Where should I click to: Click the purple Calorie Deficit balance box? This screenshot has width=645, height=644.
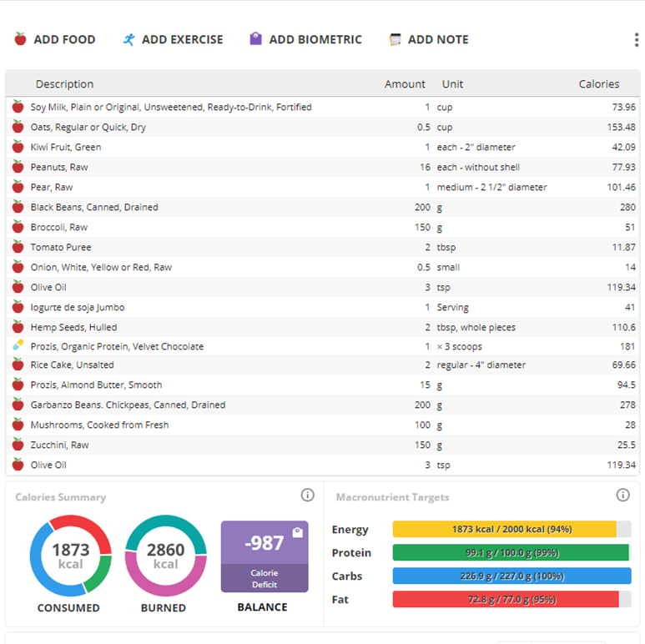click(x=265, y=556)
